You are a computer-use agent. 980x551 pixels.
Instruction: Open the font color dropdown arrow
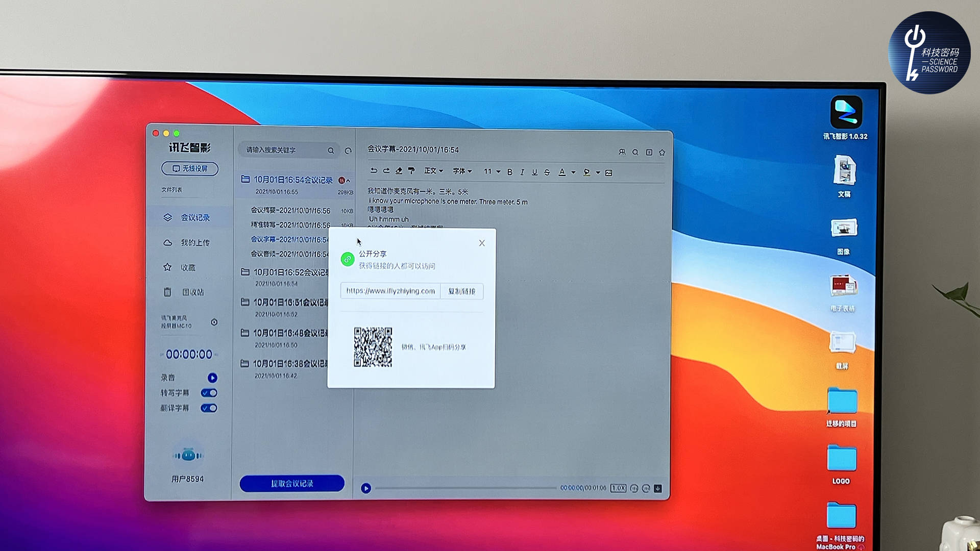(573, 172)
